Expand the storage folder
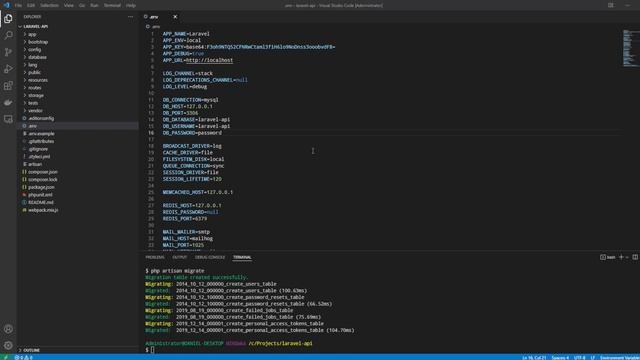 (78, 95)
